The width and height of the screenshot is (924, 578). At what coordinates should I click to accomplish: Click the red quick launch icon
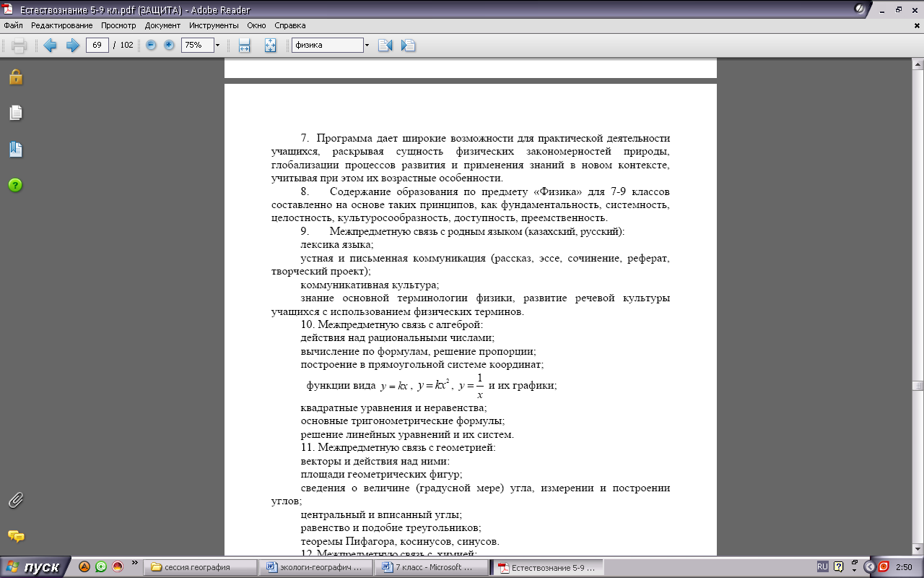pos(118,567)
